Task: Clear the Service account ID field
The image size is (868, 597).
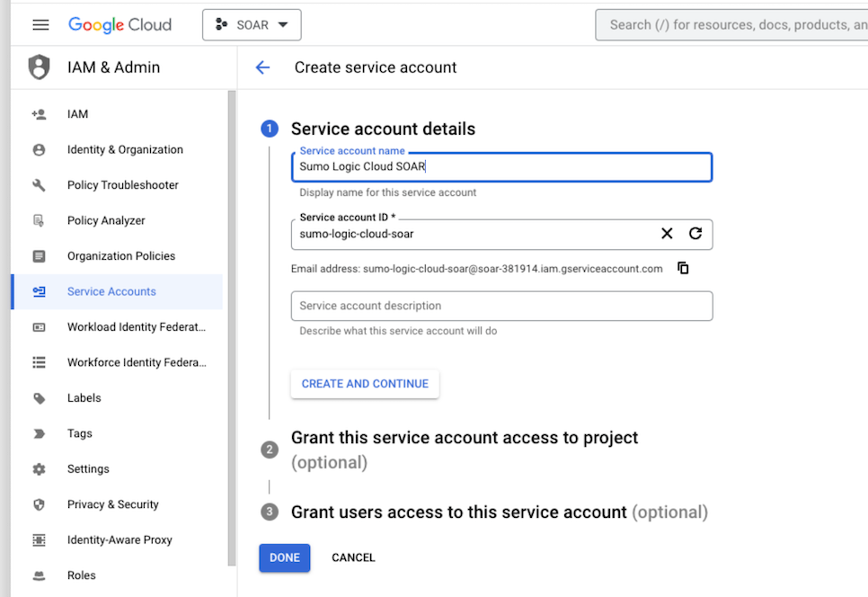Action: coord(667,233)
